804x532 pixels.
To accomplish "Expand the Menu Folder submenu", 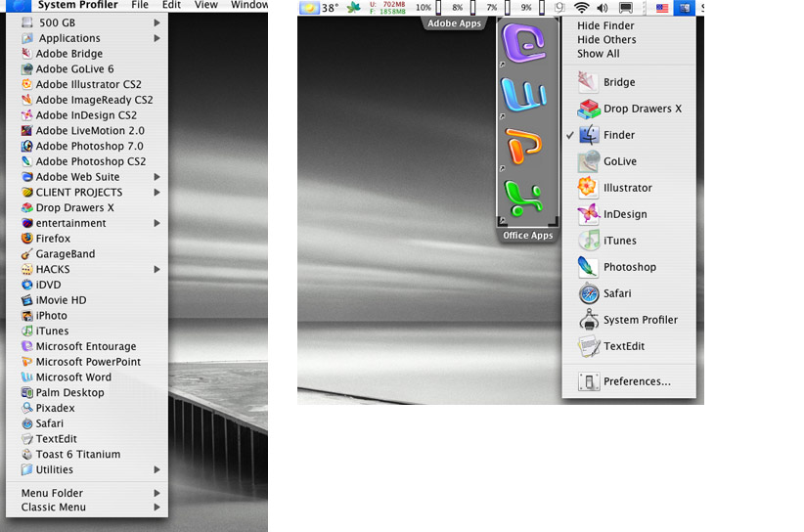I will tap(87, 493).
